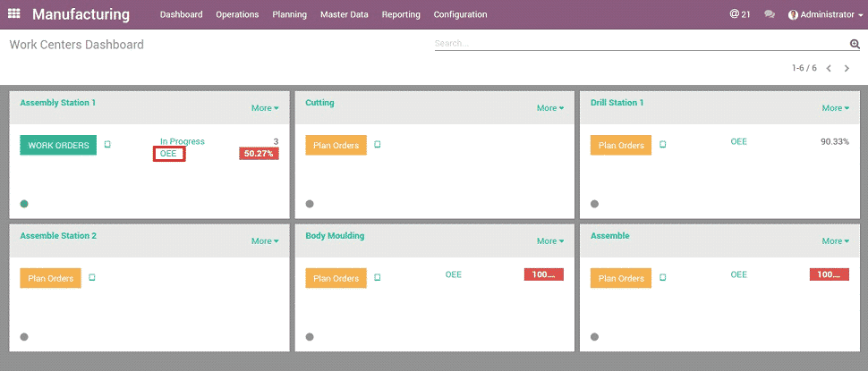Go to previous page arrow
The width and height of the screenshot is (868, 371).
[x=829, y=69]
